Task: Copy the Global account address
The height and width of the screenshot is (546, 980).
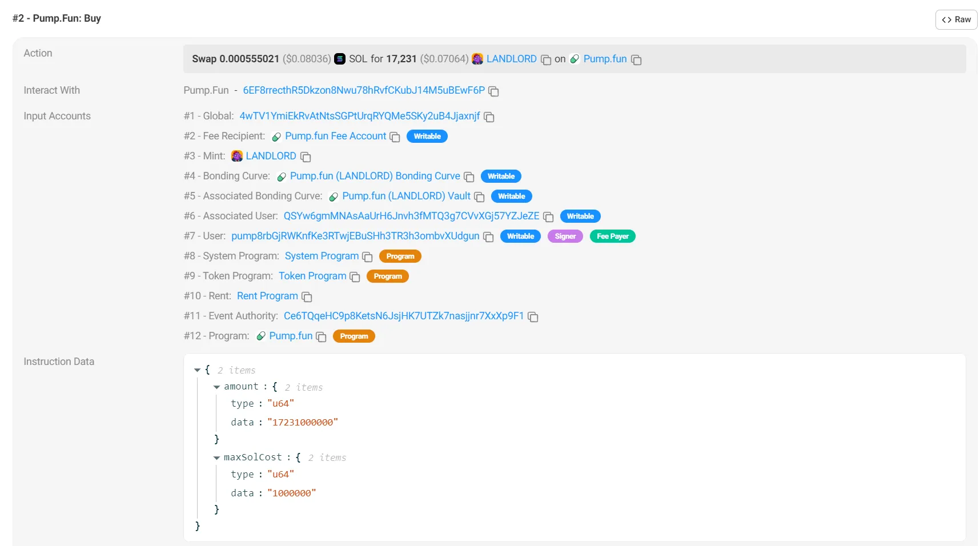Action: coord(489,117)
